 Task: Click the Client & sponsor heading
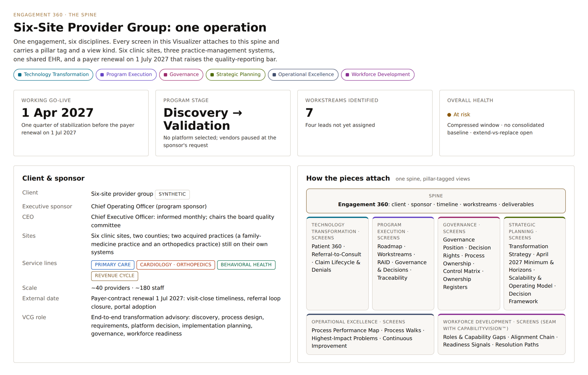click(x=53, y=178)
